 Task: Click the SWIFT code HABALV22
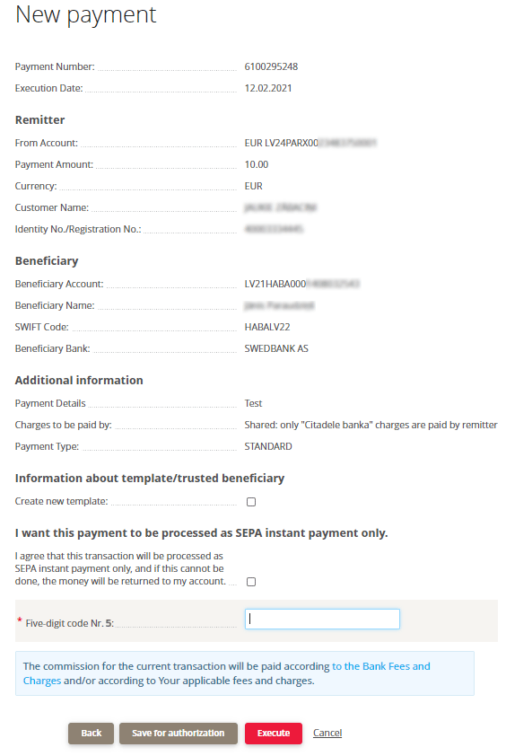click(267, 327)
